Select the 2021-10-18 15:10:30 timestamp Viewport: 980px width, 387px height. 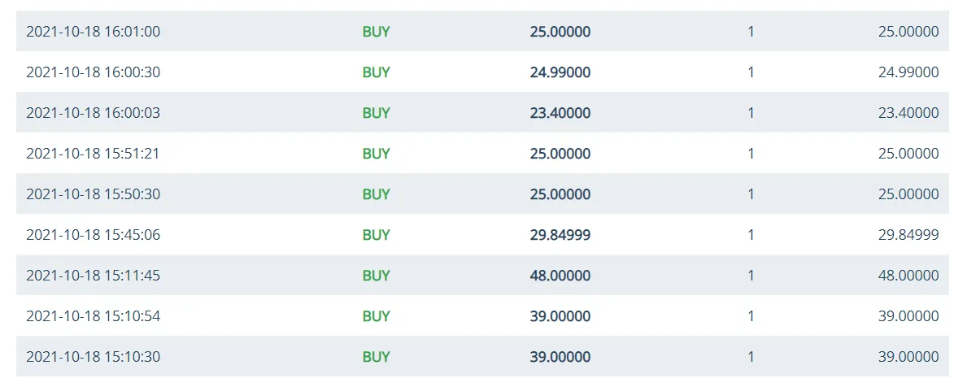[94, 357]
